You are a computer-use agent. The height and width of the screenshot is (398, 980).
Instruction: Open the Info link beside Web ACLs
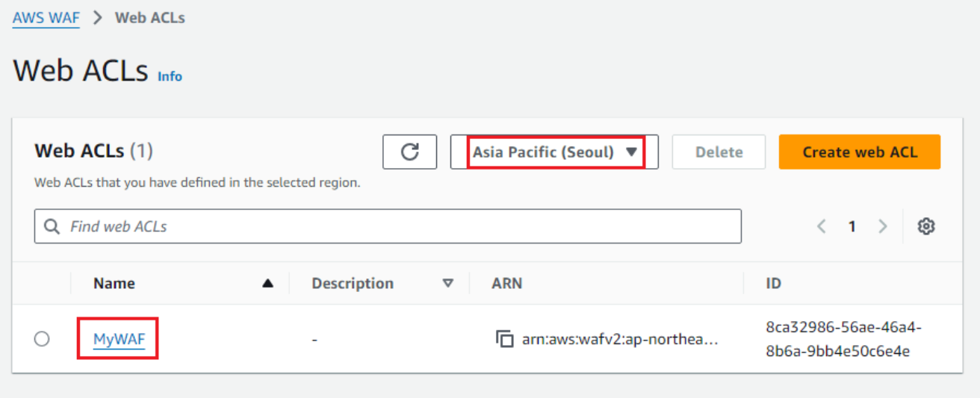(x=170, y=76)
